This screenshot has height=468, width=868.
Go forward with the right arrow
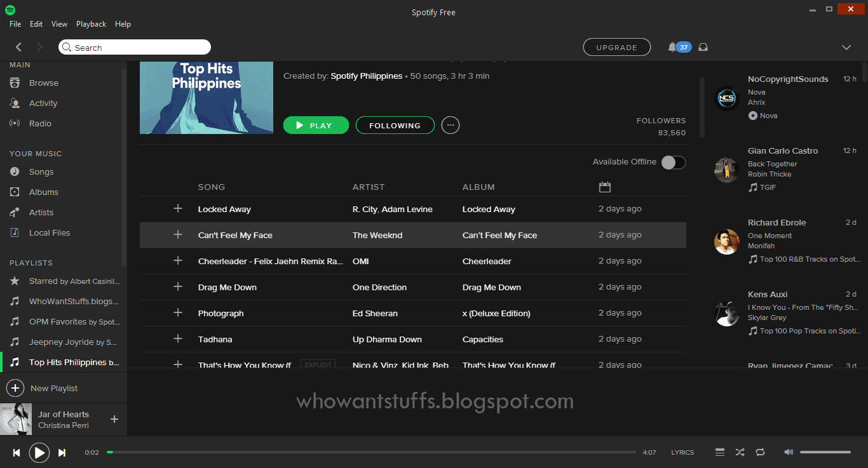pyautogui.click(x=39, y=47)
